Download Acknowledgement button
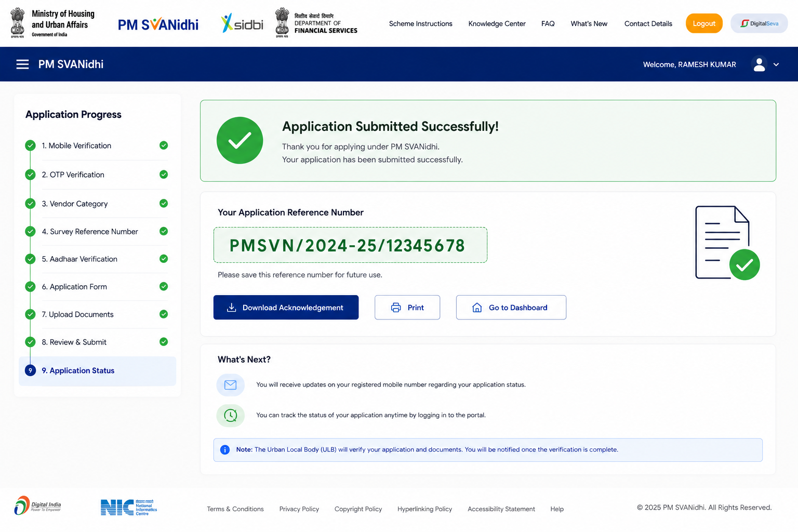The image size is (798, 532). pos(286,308)
